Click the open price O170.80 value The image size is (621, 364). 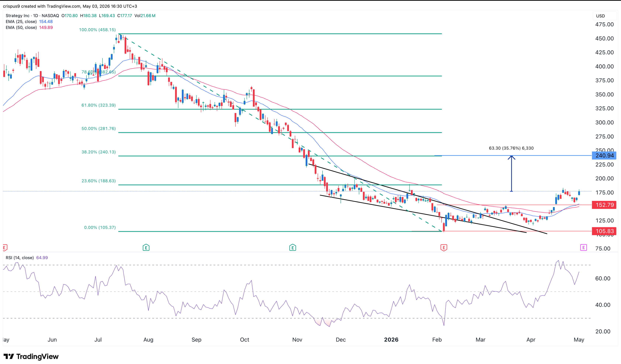coord(69,15)
